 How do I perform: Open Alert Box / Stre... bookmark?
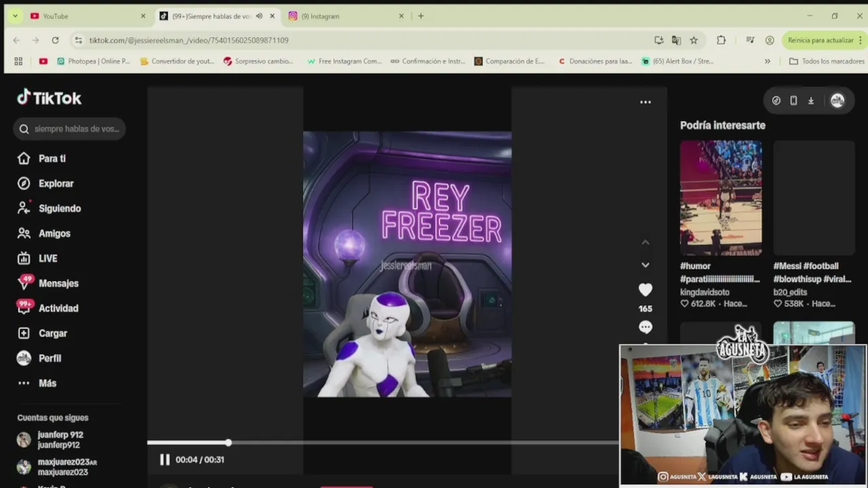pos(677,61)
